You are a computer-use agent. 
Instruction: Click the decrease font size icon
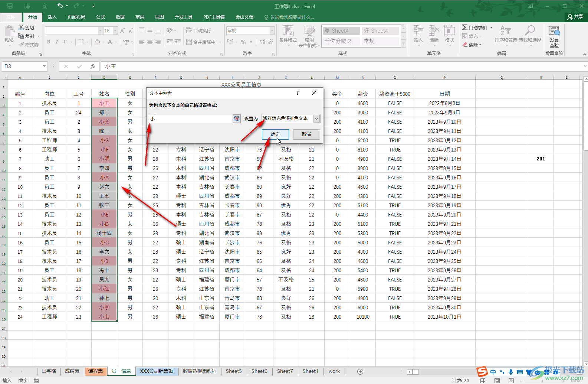[x=131, y=30]
